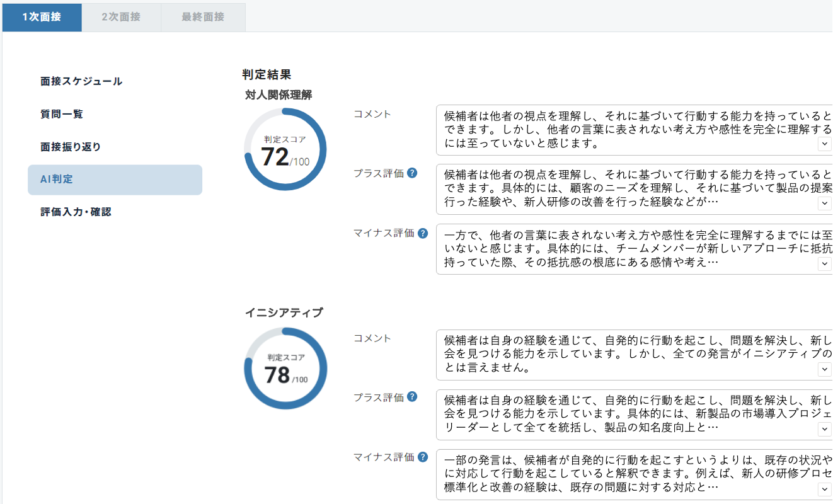This screenshot has width=833, height=504.
Task: Expand the 対人関係理解 プラス評価 text box
Action: [824, 203]
